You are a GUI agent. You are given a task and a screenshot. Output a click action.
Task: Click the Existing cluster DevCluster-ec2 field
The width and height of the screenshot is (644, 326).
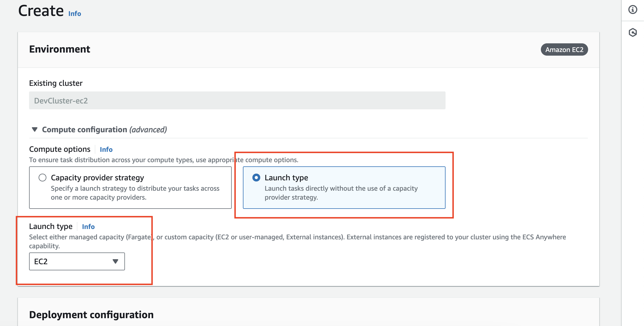(237, 101)
